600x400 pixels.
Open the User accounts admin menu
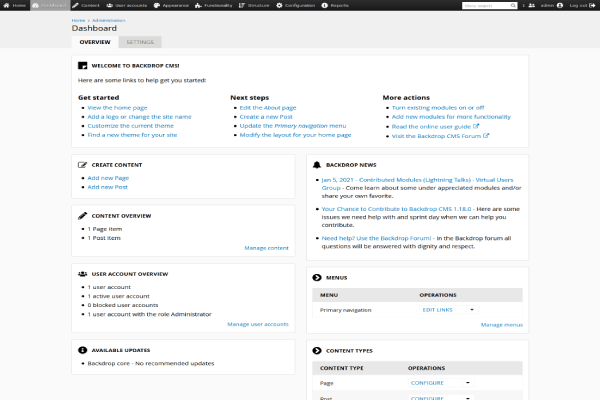(x=130, y=5)
